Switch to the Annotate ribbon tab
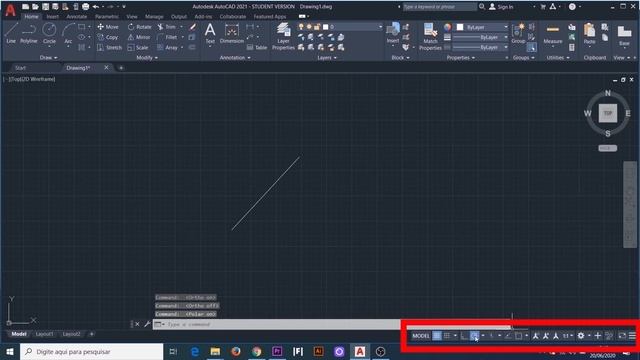The image size is (640, 360). pyautogui.click(x=77, y=17)
